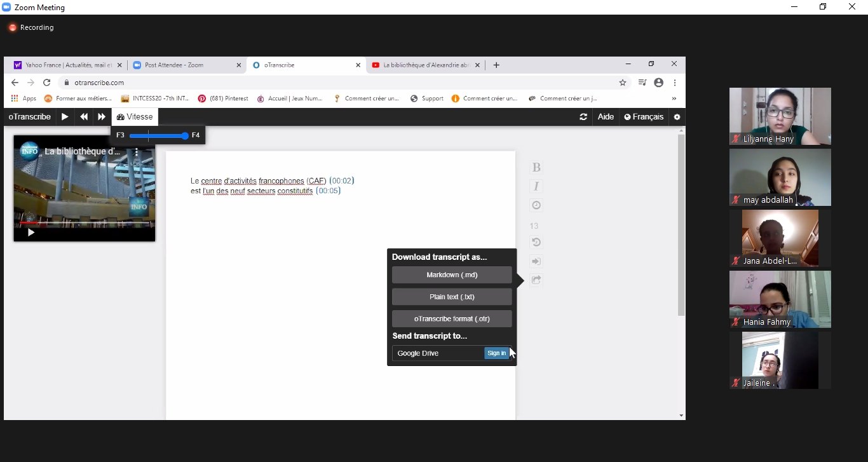The image size is (868, 462).
Task: Toggle bold formatting in transcript editor
Action: [536, 167]
